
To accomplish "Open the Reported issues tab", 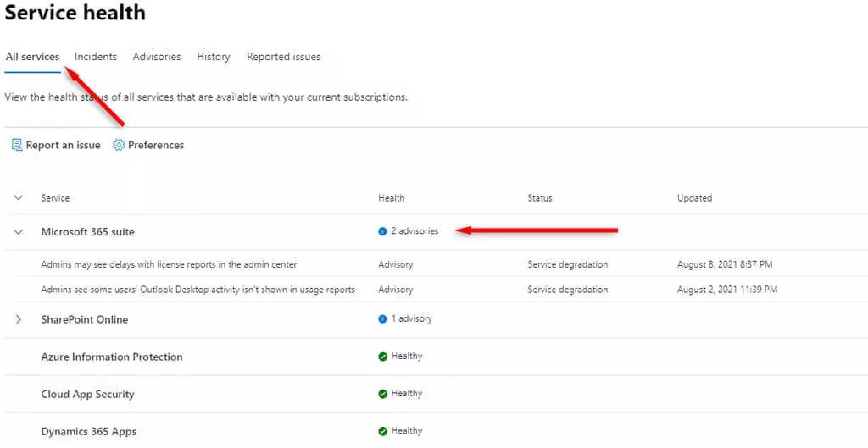I will [x=283, y=57].
